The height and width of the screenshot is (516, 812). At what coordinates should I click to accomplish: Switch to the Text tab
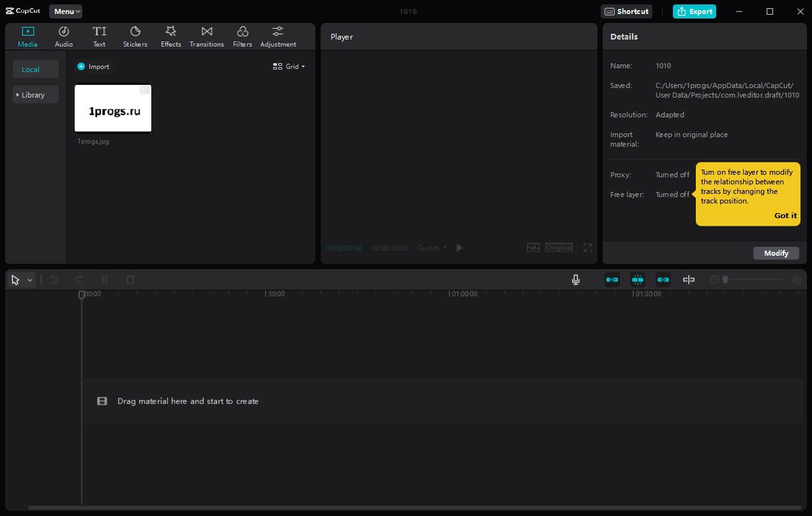pos(99,37)
